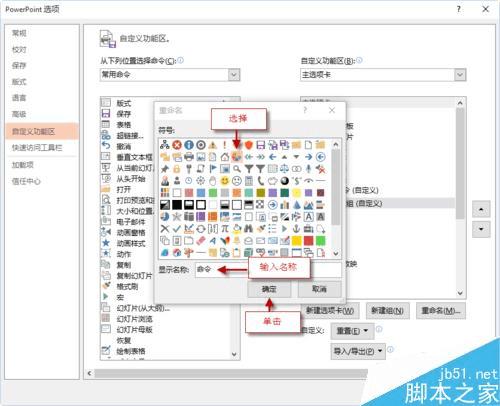The height and width of the screenshot is (406, 500).
Task: Click the command list scroll down arrow
Action: pyautogui.click(x=234, y=354)
